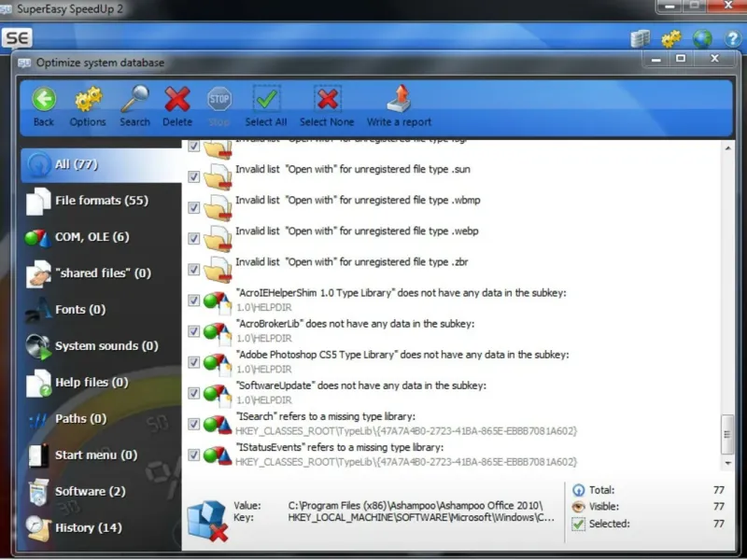Open Software (2) category

click(101, 492)
